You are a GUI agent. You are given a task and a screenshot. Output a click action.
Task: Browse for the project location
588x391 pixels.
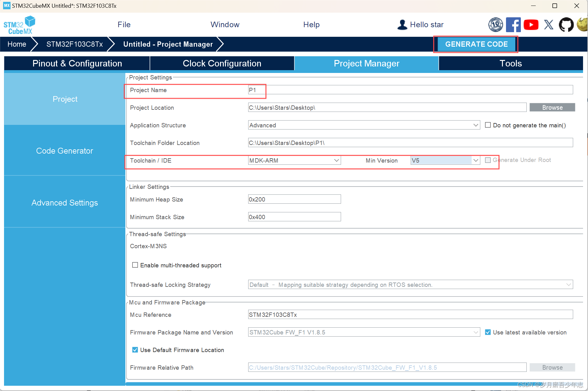coord(552,108)
